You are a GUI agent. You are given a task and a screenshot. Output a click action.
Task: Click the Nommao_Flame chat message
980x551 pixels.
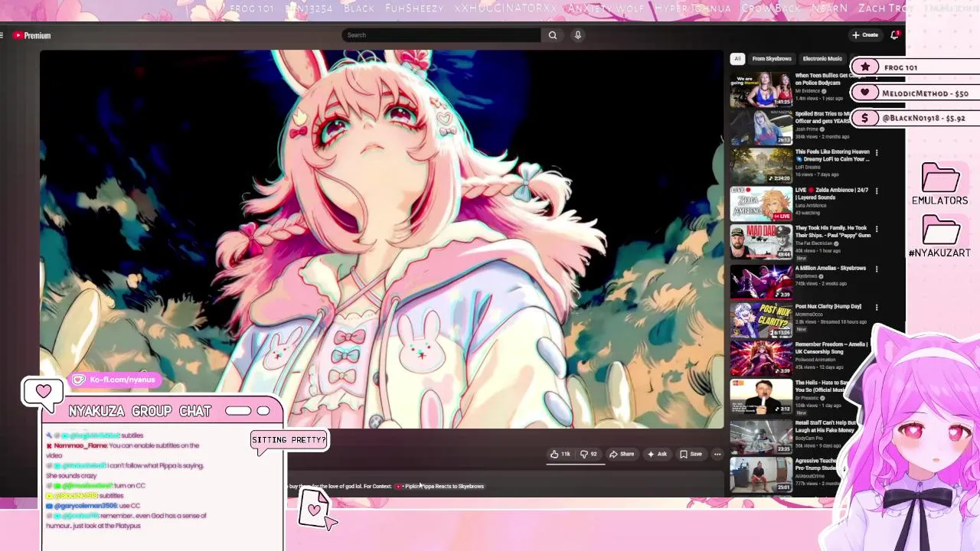click(x=122, y=450)
